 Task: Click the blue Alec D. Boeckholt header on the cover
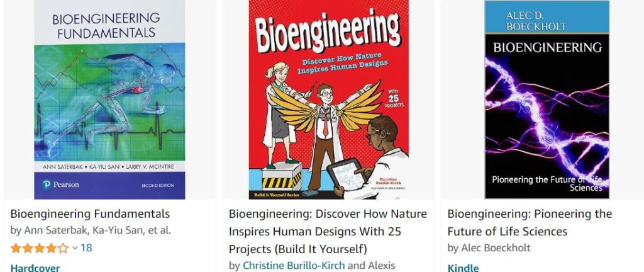[547, 16]
